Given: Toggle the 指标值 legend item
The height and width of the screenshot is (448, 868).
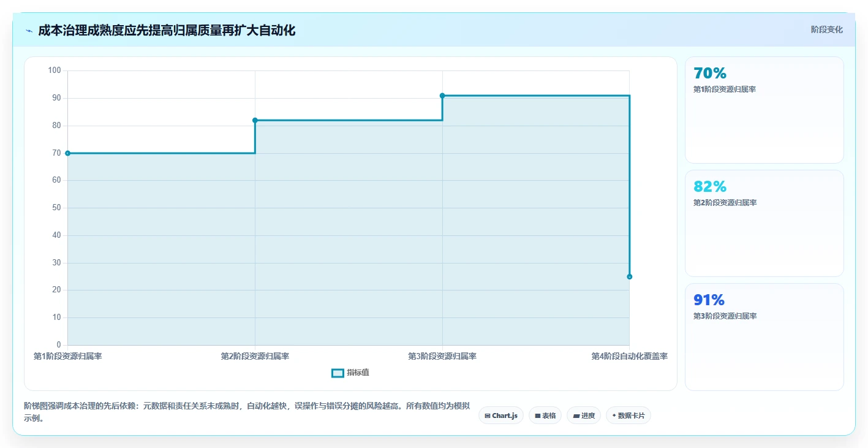Looking at the screenshot, I should (x=350, y=373).
